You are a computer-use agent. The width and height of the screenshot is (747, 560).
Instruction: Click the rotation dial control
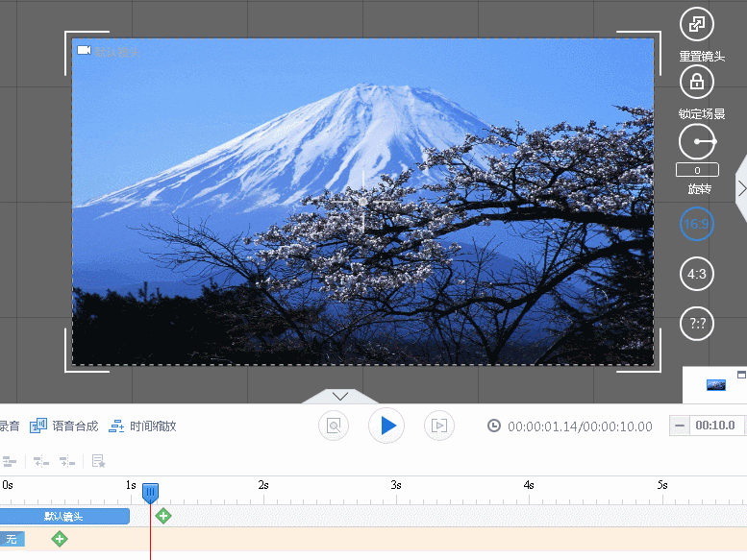[x=697, y=142]
